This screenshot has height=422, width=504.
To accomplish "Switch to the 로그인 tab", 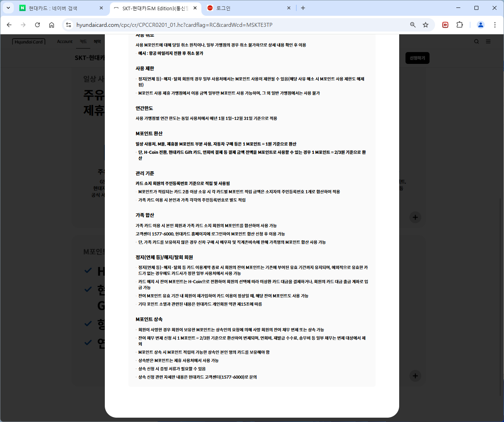I will [x=249, y=8].
